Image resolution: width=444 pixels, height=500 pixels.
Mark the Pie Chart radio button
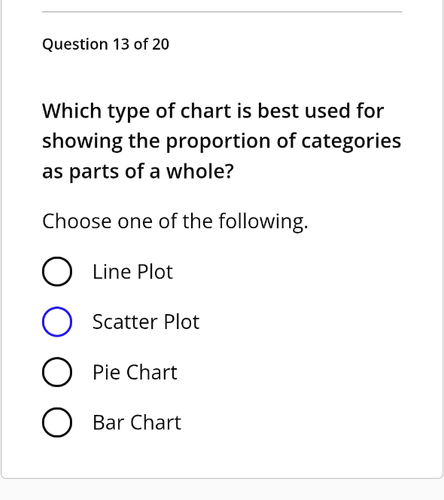point(57,372)
